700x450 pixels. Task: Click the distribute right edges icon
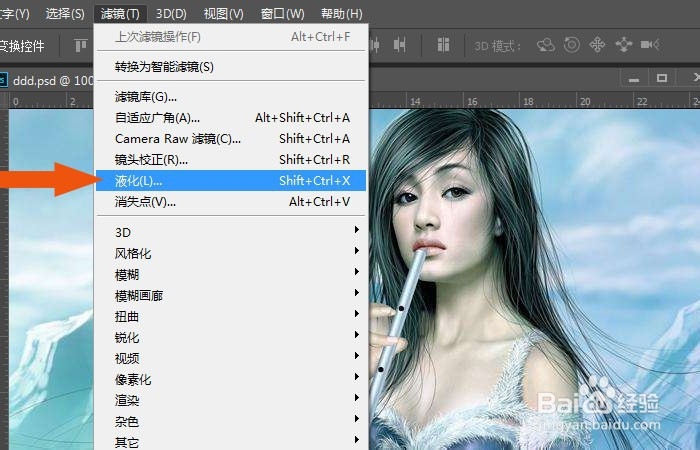pos(400,45)
